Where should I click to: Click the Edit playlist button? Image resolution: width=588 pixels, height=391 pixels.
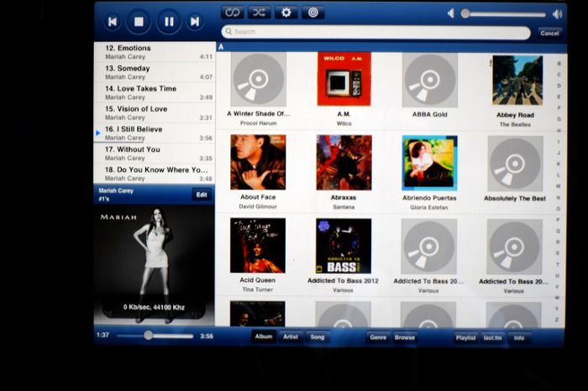coord(202,195)
